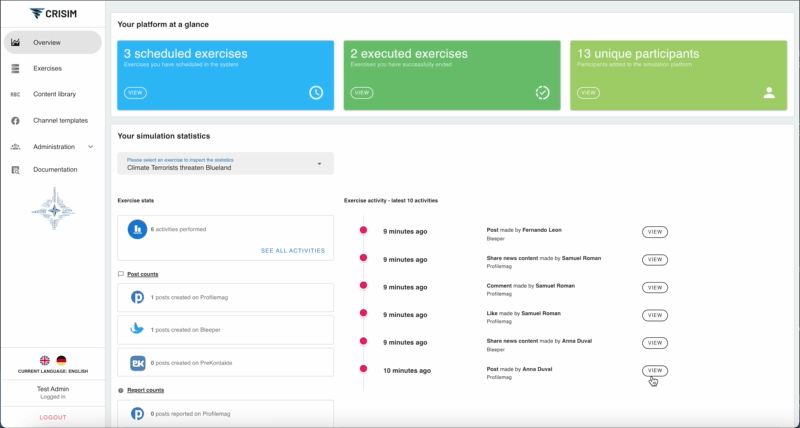View the Comment made by Samuel Roman
Screen dimensions: 800x428
pos(655,288)
